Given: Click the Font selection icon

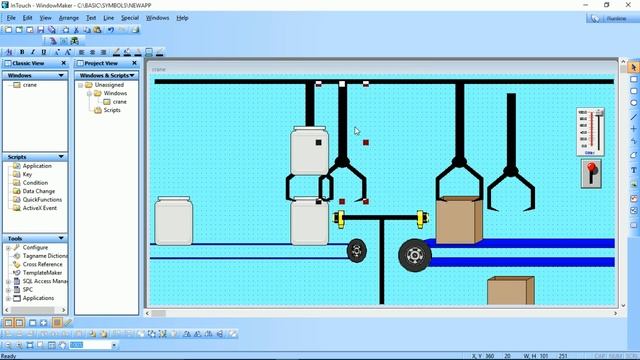Looking at the screenshot, I should coord(9,52).
